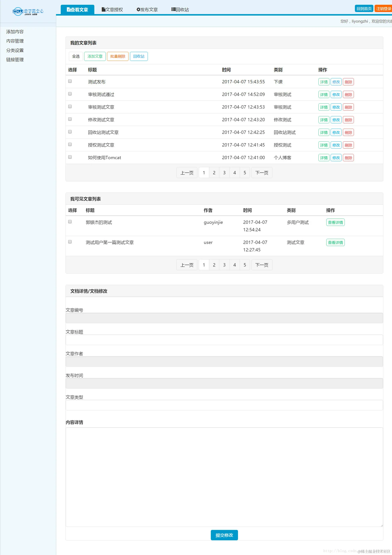Click the DW Java Web logo
Viewport: 392px width, 555px height.
(x=28, y=11)
